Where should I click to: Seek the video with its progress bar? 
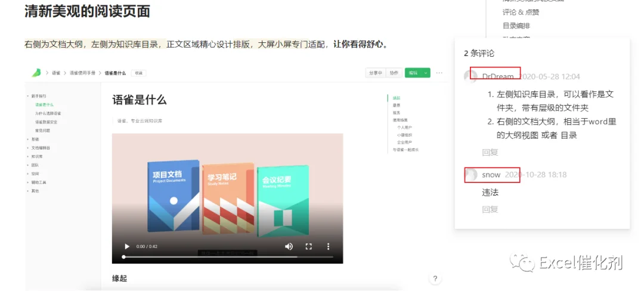[227, 257]
